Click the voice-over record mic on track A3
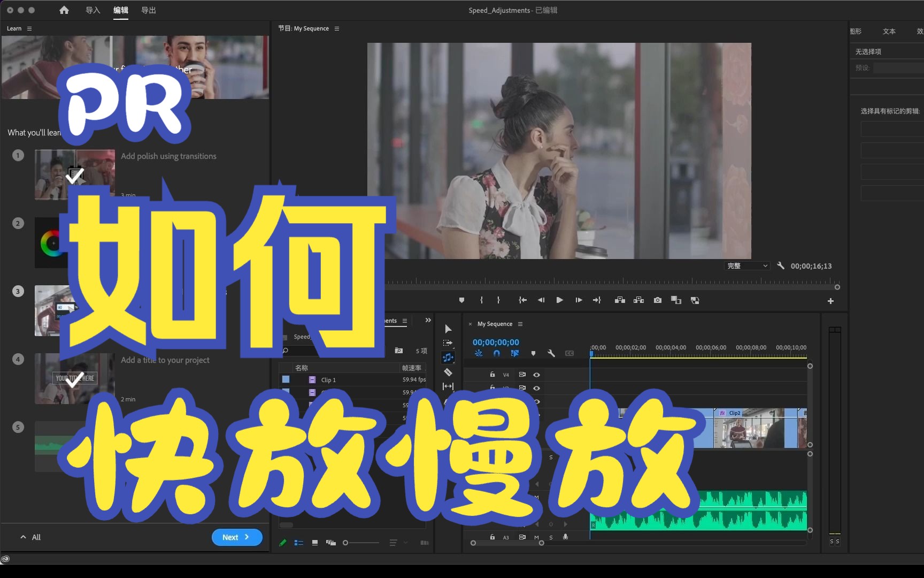This screenshot has height=578, width=924. coord(565,537)
